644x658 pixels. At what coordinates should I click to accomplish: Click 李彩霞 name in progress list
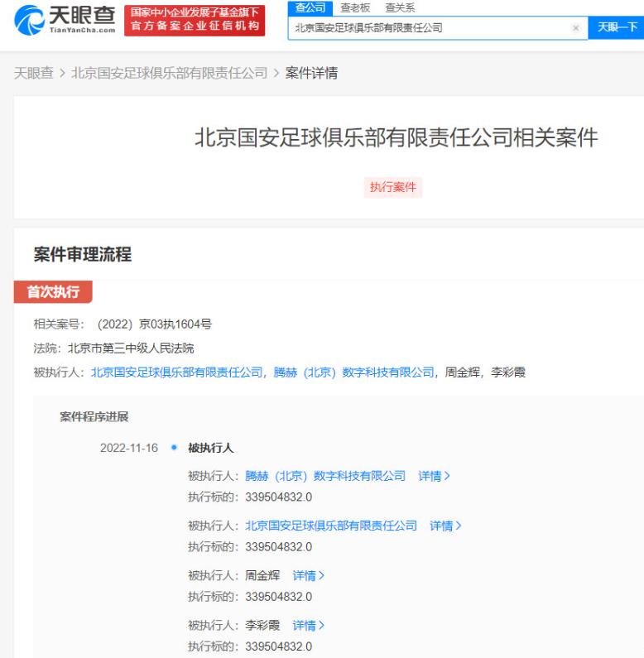coord(262,625)
